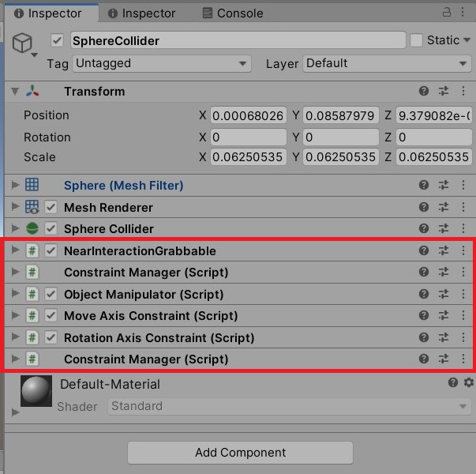Viewport: 476px width, 474px height.
Task: Click the lock icon on the Inspector
Action: click(446, 12)
